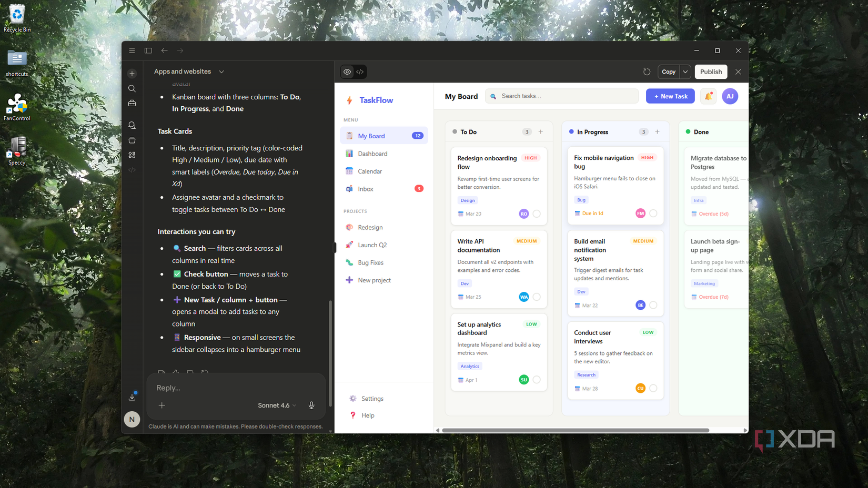868x488 pixels.
Task: Mark Fix mobile navigation bug as done
Action: point(653,213)
